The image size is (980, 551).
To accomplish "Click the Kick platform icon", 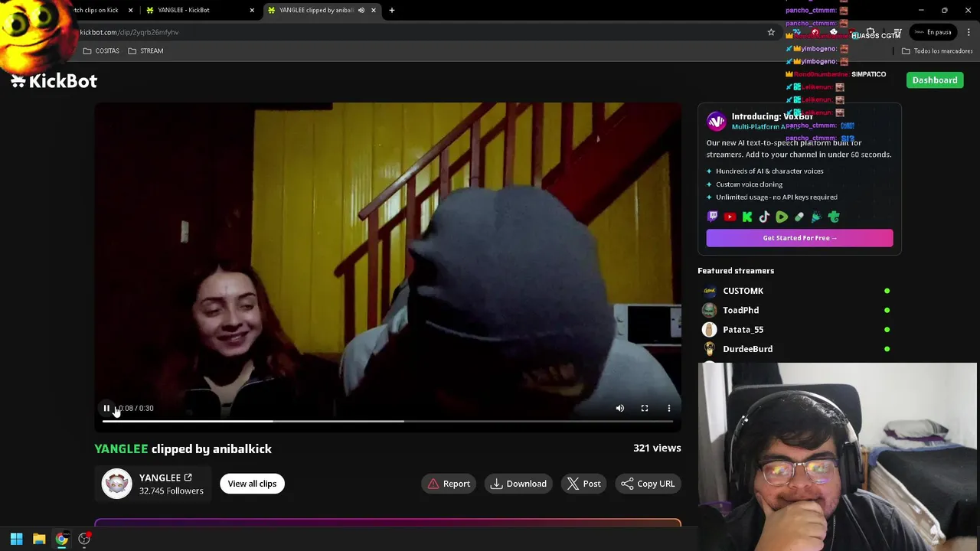I will pyautogui.click(x=747, y=217).
